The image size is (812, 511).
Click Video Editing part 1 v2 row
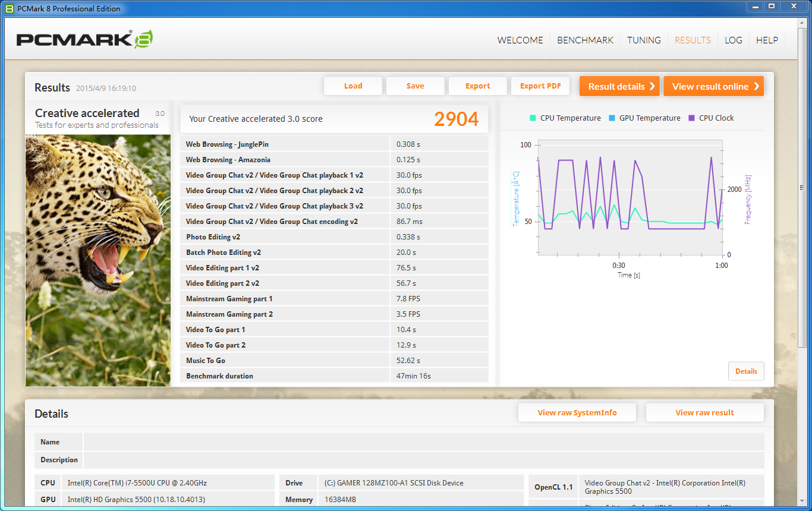(334, 268)
